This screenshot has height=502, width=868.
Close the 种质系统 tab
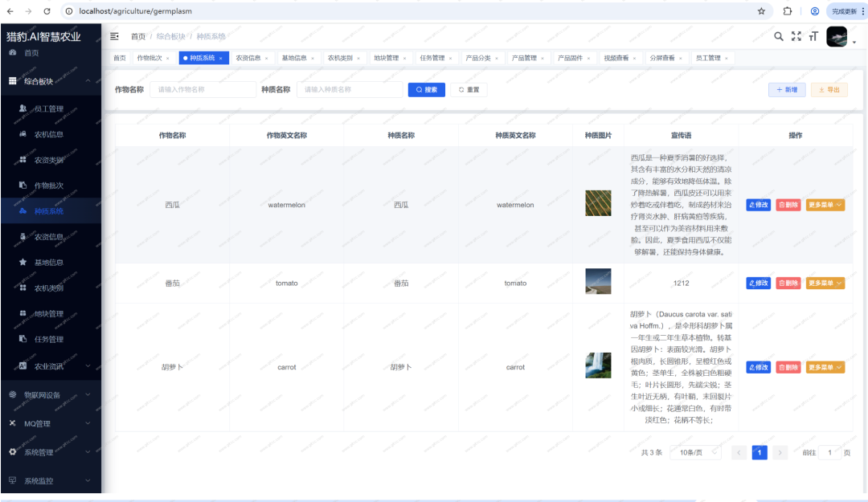coord(221,58)
